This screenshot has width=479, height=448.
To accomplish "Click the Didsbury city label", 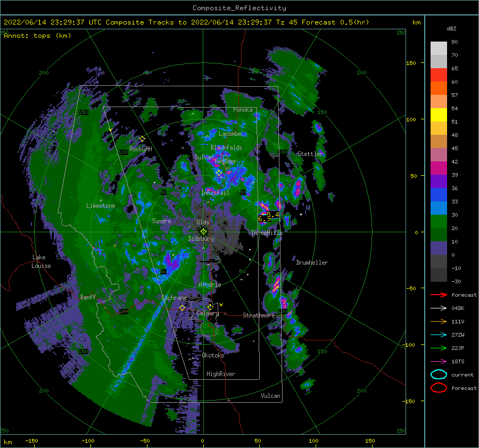I will point(201,239).
